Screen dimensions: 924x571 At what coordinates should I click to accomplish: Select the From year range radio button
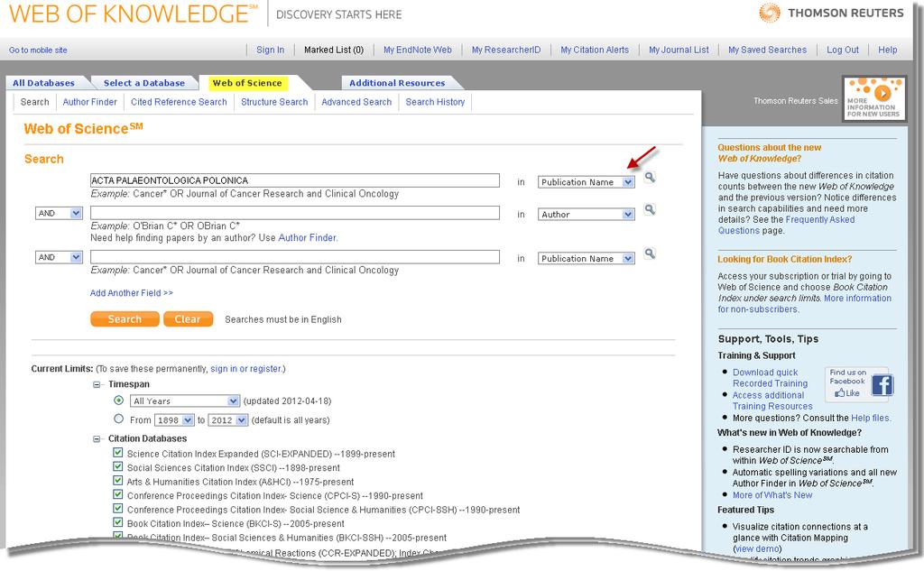coord(118,419)
